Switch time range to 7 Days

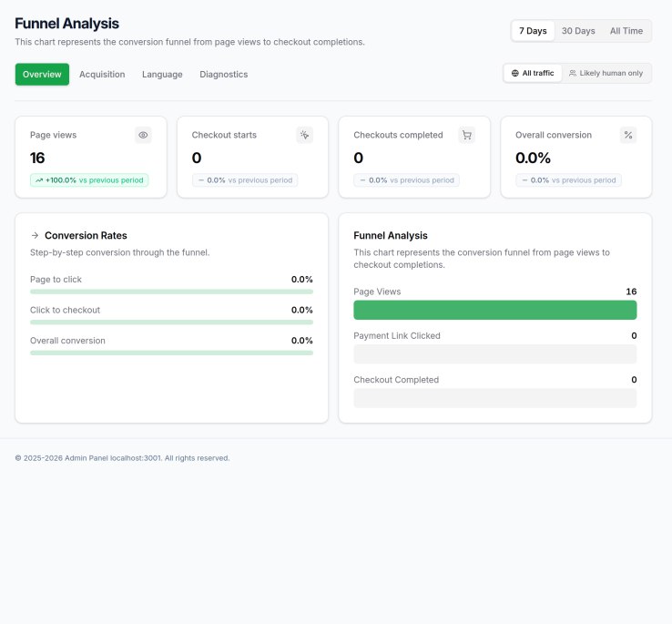[533, 31]
